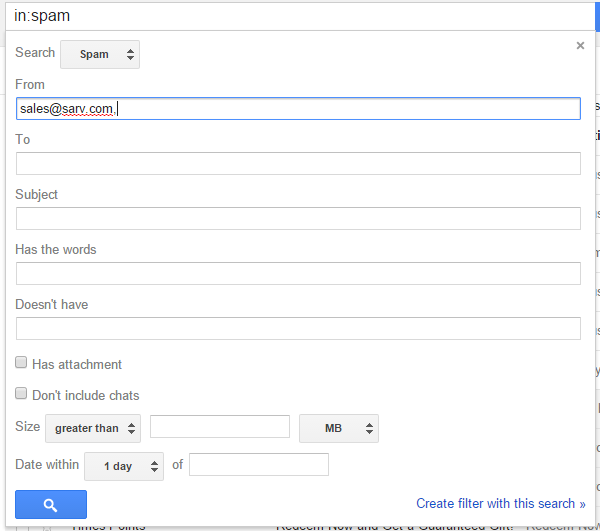Viewport: 600px width, 531px height.
Task: Open the Search Spam folder dropdown
Action: (100, 54)
